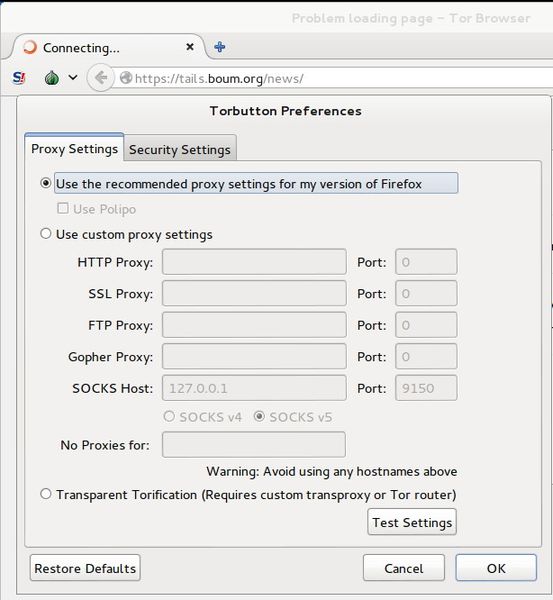Switch to Security Settings tab

click(180, 150)
